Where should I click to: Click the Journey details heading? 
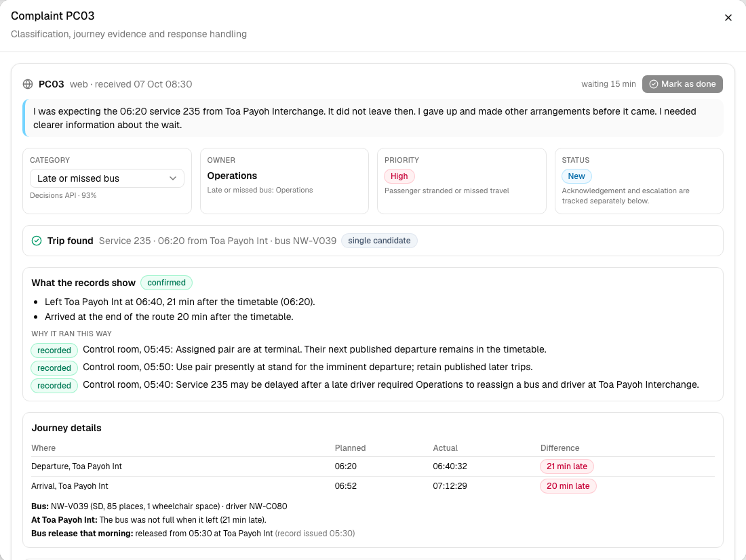click(66, 428)
